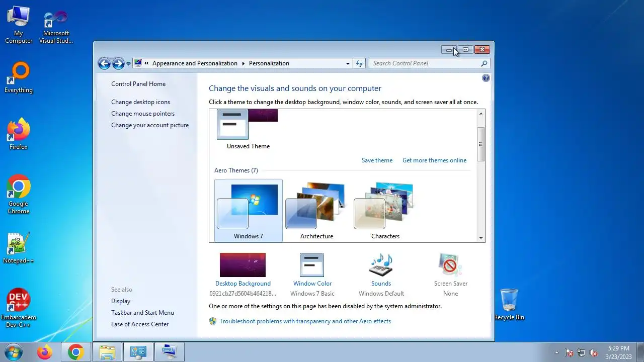Open the Display link
The height and width of the screenshot is (362, 644).
point(121,301)
